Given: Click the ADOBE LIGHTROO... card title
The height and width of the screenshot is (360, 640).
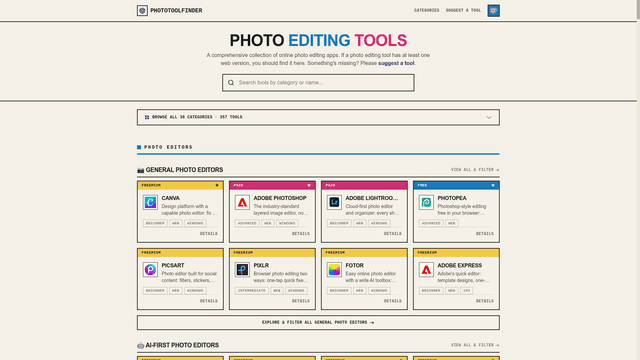Looking at the screenshot, I should pos(371,198).
